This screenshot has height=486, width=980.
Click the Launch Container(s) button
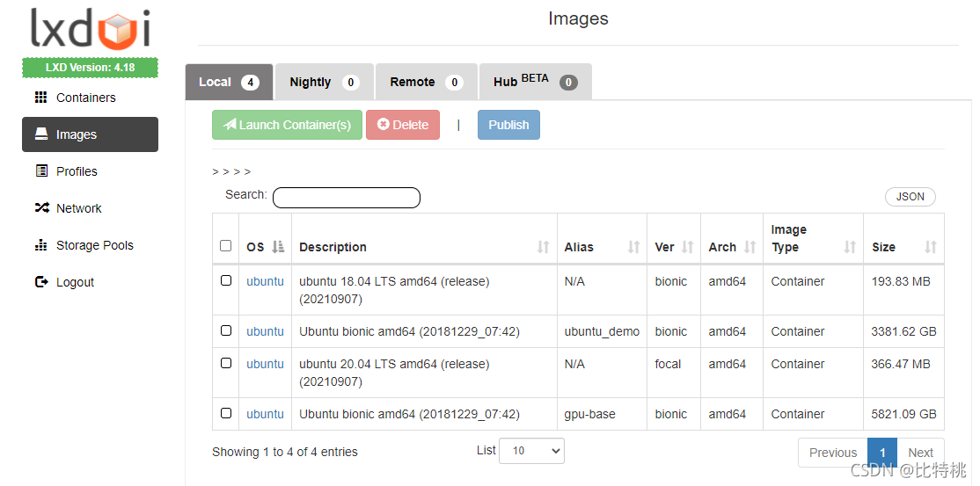pyautogui.click(x=287, y=125)
